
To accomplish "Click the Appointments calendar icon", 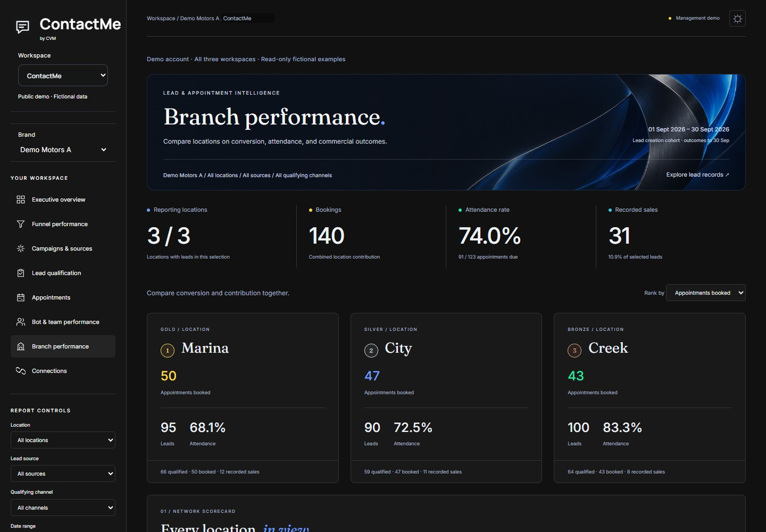I will pyautogui.click(x=21, y=297).
